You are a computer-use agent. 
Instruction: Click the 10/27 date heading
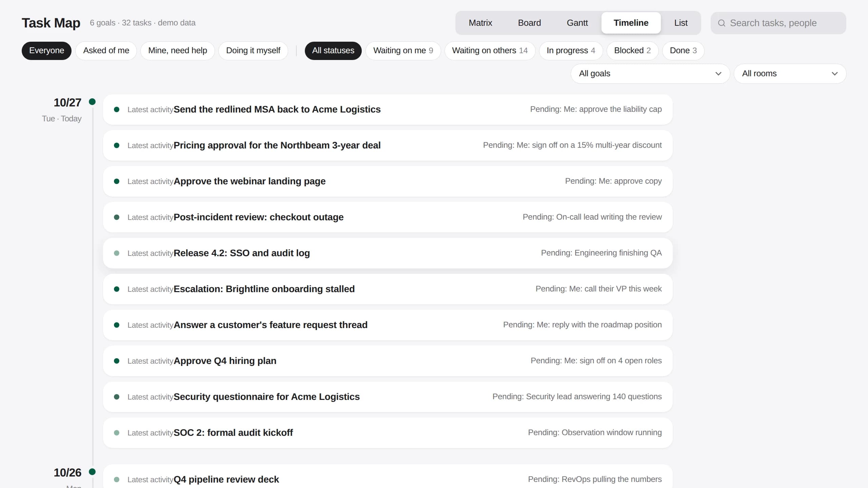click(67, 103)
